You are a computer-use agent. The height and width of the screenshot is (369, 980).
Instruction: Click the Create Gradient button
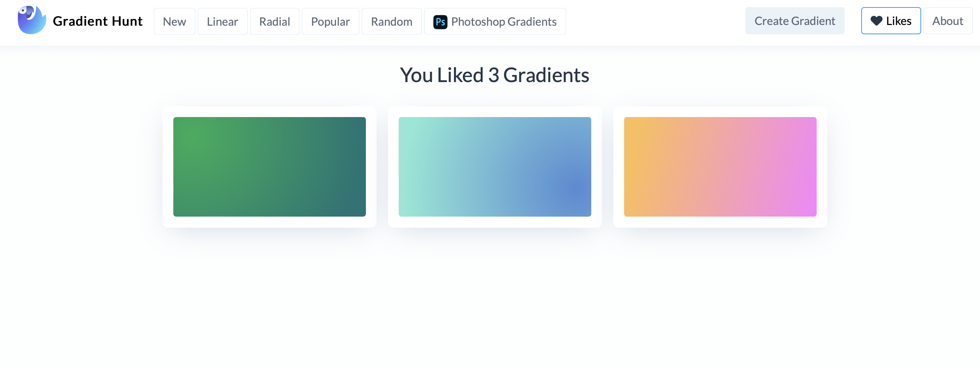(795, 21)
